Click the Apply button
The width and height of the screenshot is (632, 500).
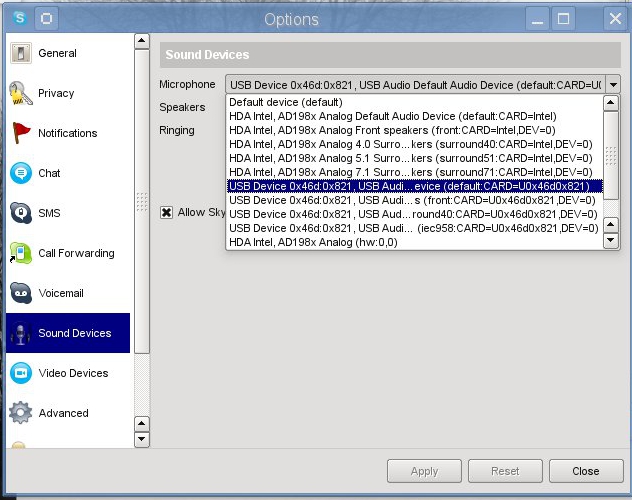click(424, 471)
